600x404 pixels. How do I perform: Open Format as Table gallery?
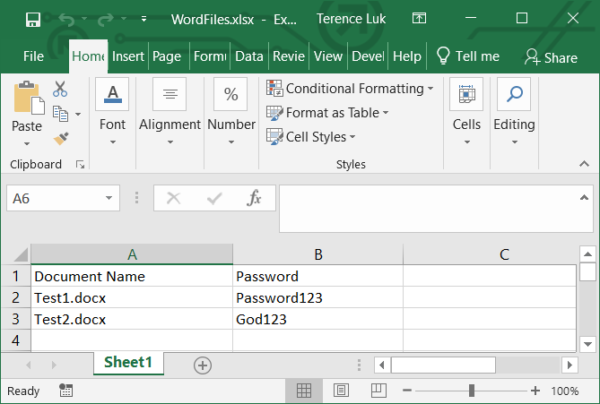tap(327, 113)
